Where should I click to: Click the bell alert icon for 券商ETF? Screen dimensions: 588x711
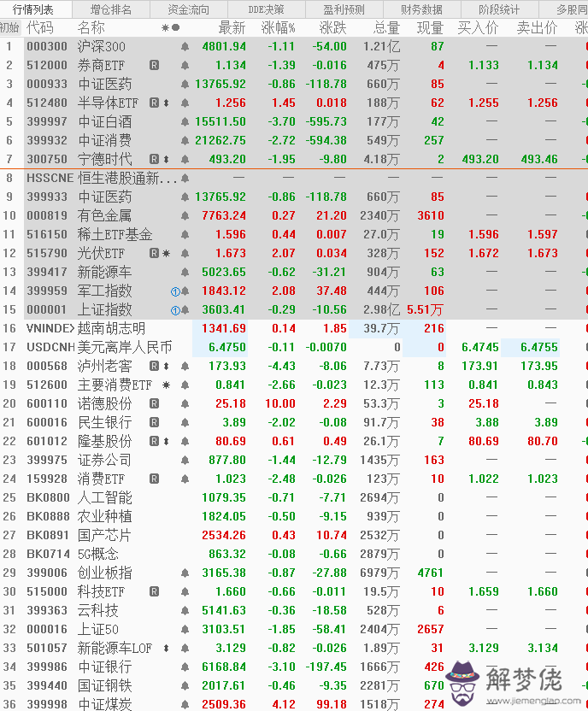(185, 65)
